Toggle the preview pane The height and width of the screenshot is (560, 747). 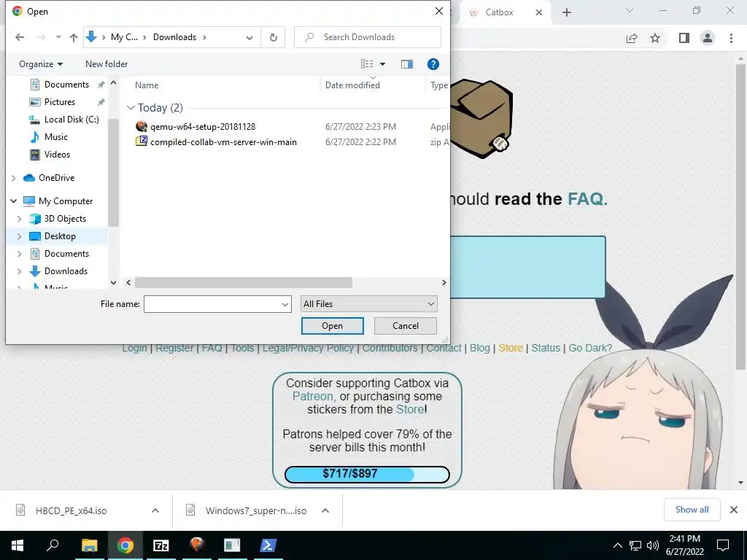point(407,64)
